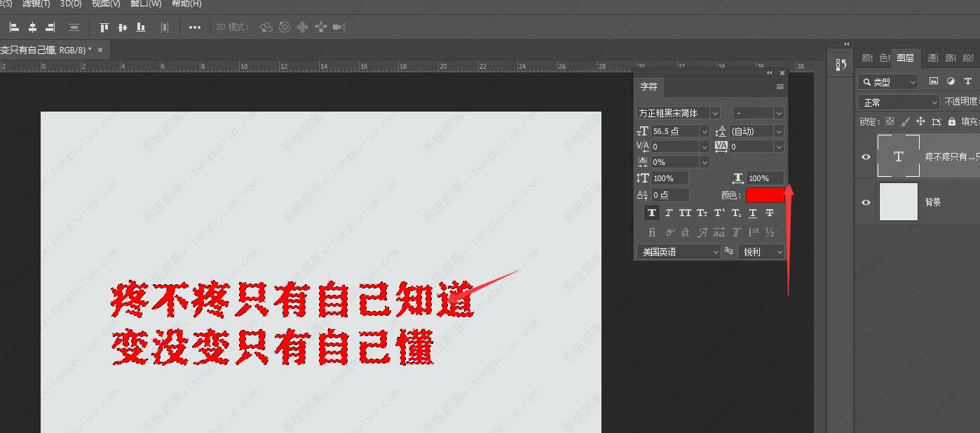Screen dimensions: 980x433
Task: Align top edges in options bar
Action: pyautogui.click(x=104, y=27)
